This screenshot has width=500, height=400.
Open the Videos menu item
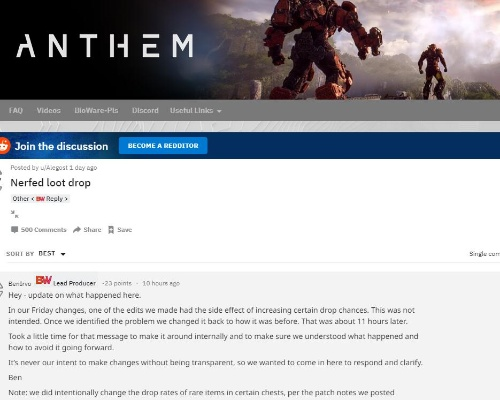[49, 110]
